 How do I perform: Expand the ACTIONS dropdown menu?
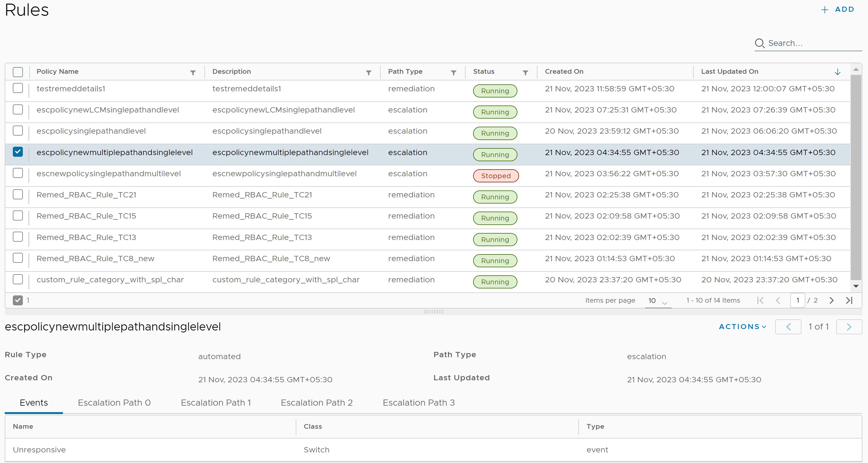[743, 327]
